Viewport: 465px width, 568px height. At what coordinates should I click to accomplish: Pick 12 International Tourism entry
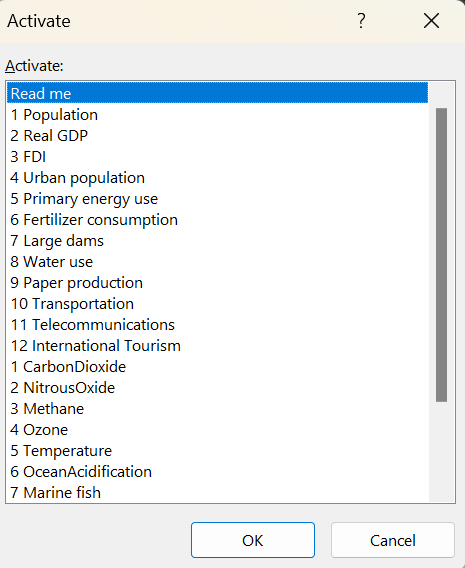click(x=217, y=346)
